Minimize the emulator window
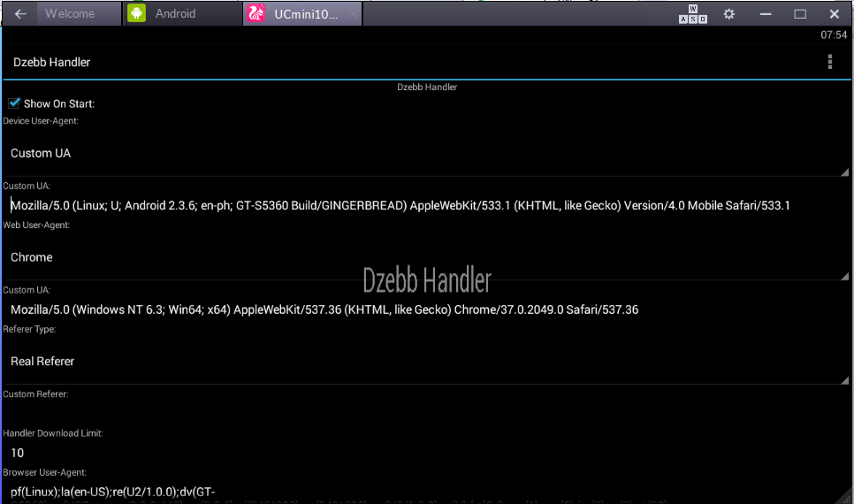 coord(766,14)
